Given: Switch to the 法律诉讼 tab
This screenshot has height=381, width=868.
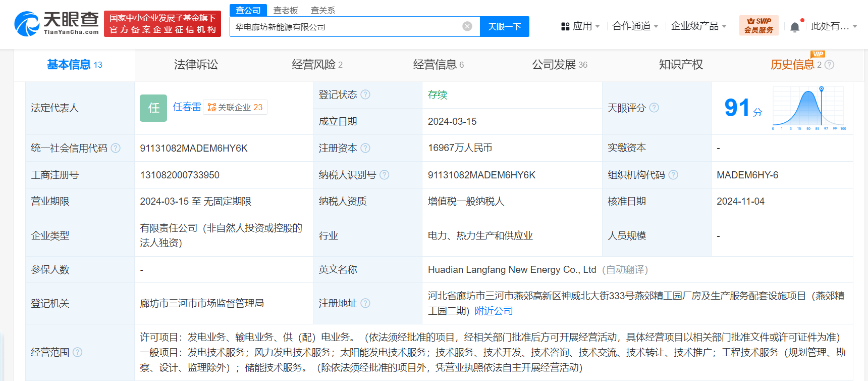Looking at the screenshot, I should [x=196, y=65].
